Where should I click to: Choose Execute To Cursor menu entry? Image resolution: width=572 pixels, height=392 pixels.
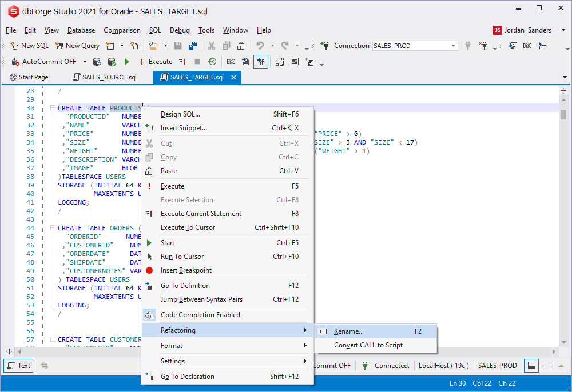(227, 227)
